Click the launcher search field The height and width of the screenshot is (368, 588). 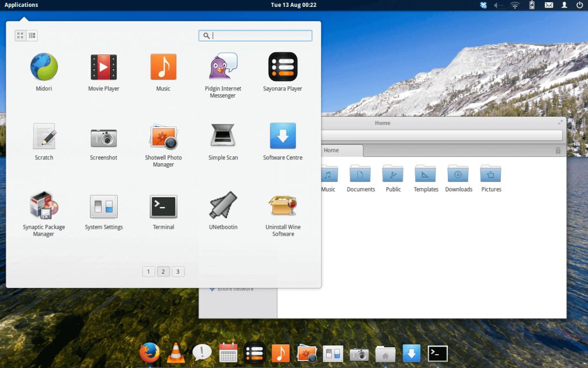tap(256, 35)
